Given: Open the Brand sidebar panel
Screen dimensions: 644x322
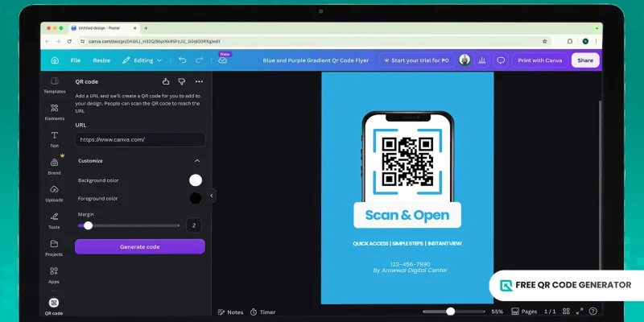Looking at the screenshot, I should (54, 167).
